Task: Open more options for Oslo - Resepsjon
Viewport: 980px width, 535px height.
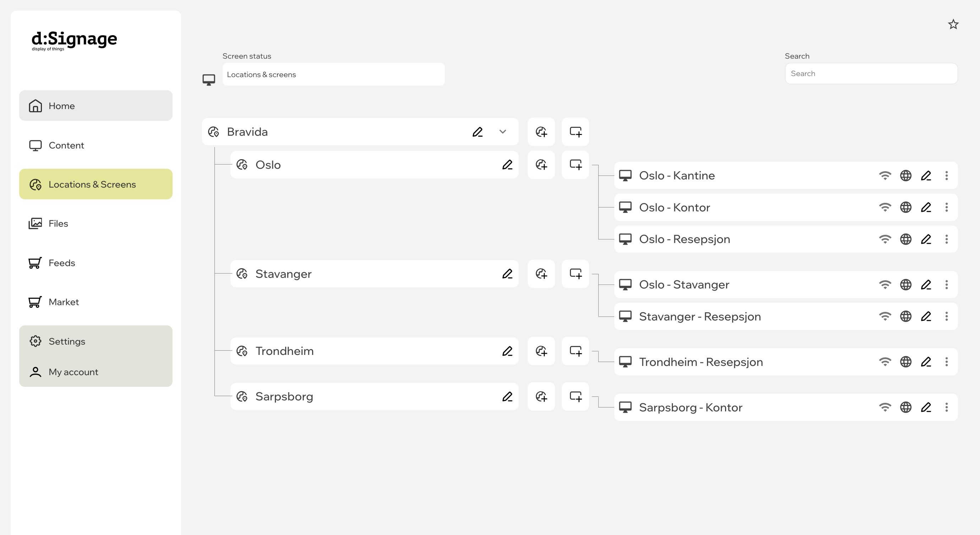Action: (x=947, y=239)
